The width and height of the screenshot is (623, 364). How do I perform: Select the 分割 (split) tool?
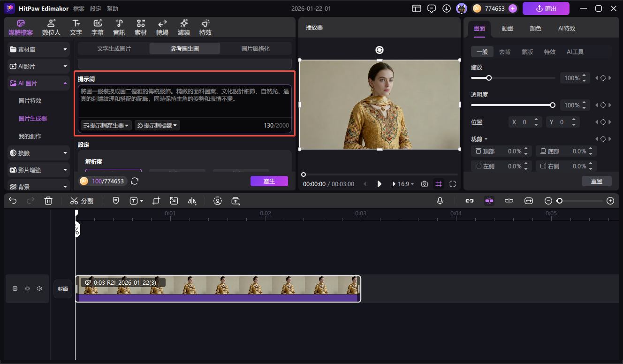click(x=82, y=200)
